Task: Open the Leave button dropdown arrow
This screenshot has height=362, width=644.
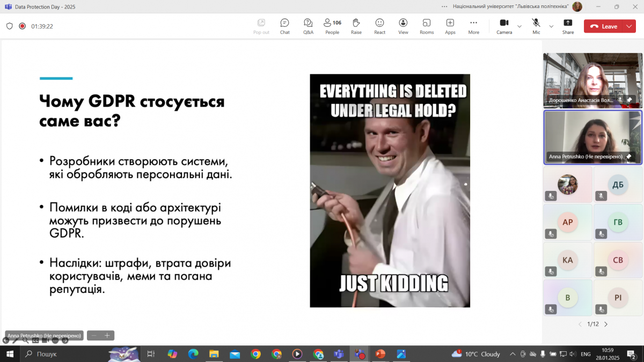Action: click(629, 26)
